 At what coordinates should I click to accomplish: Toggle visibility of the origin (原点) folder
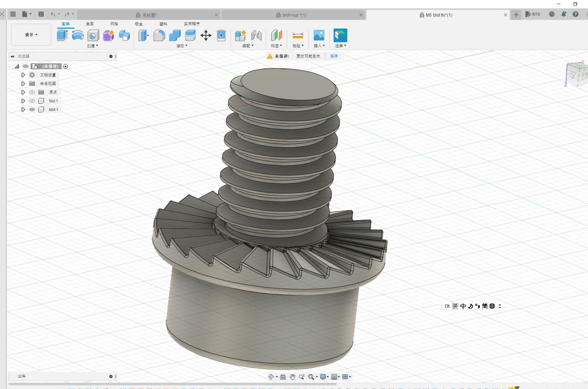point(32,92)
